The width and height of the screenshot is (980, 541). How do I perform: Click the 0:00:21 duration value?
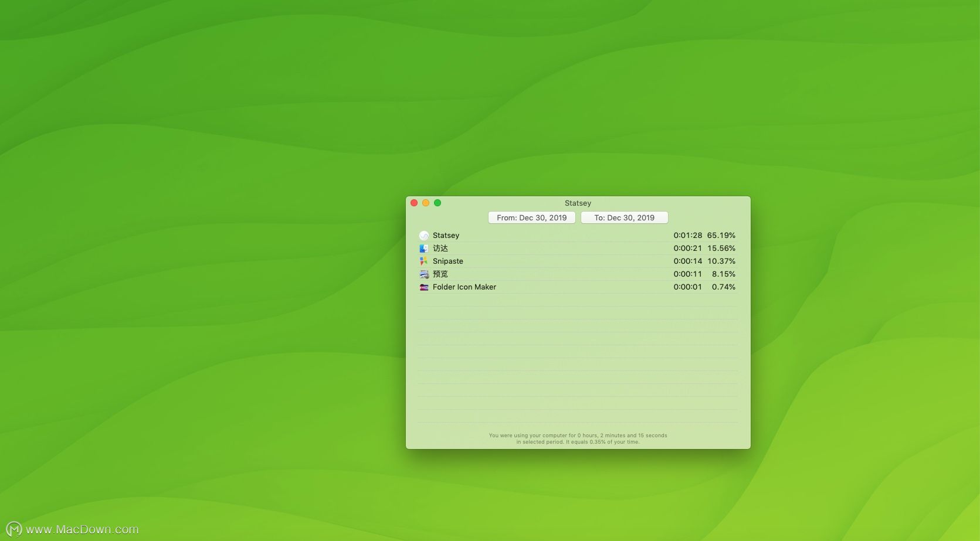point(687,249)
